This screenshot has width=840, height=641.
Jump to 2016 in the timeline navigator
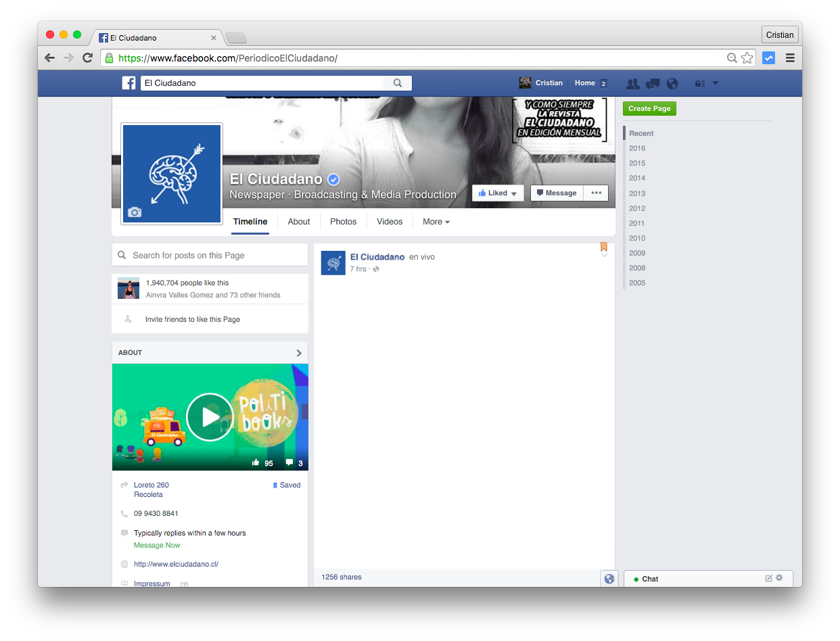637,148
